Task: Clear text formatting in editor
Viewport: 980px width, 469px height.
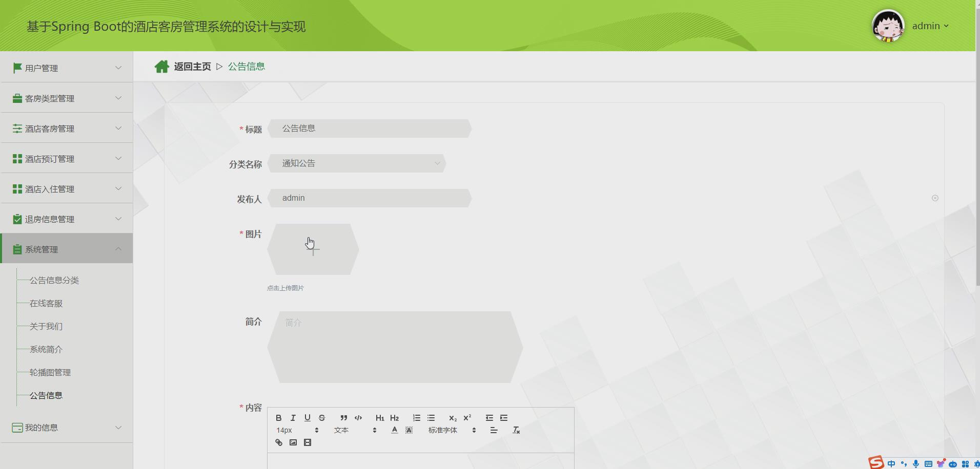Action: coord(516,430)
